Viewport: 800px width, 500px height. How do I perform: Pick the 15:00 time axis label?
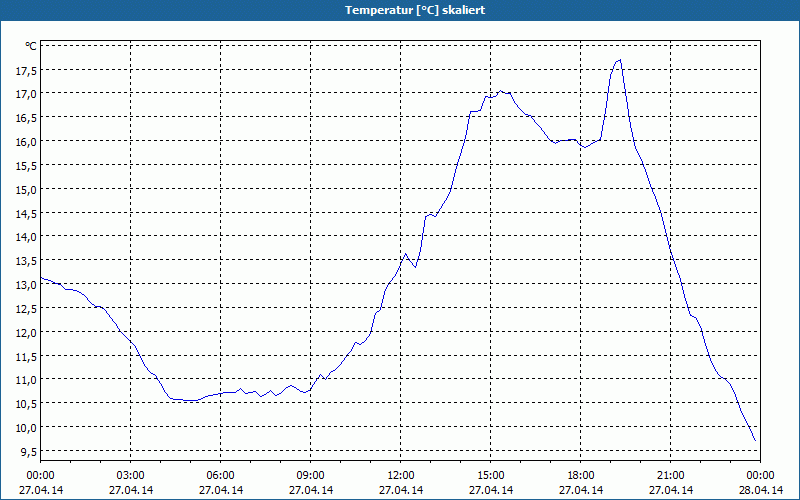(x=490, y=476)
